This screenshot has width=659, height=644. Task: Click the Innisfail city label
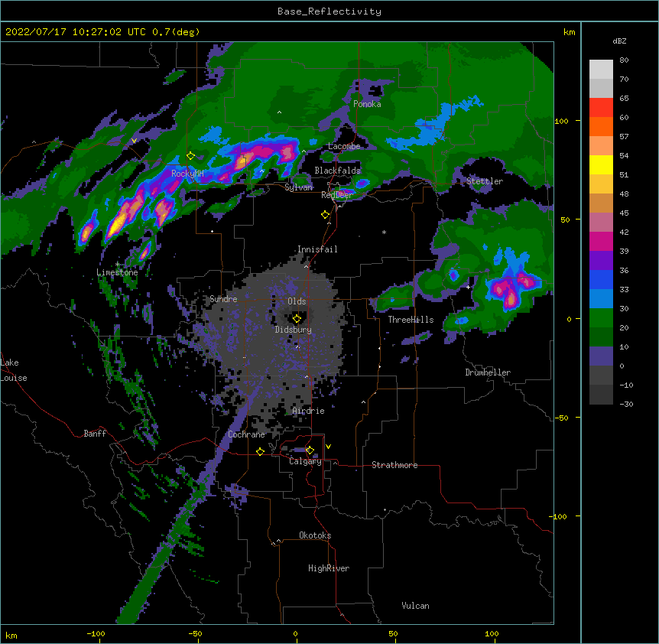tap(317, 249)
